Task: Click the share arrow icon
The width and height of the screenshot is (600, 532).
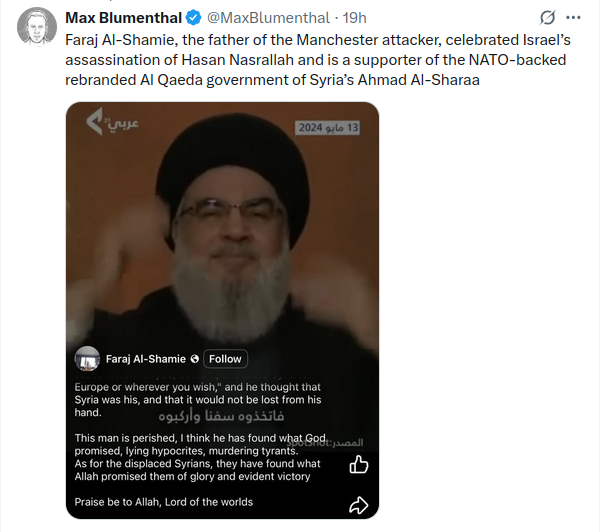Action: (359, 505)
